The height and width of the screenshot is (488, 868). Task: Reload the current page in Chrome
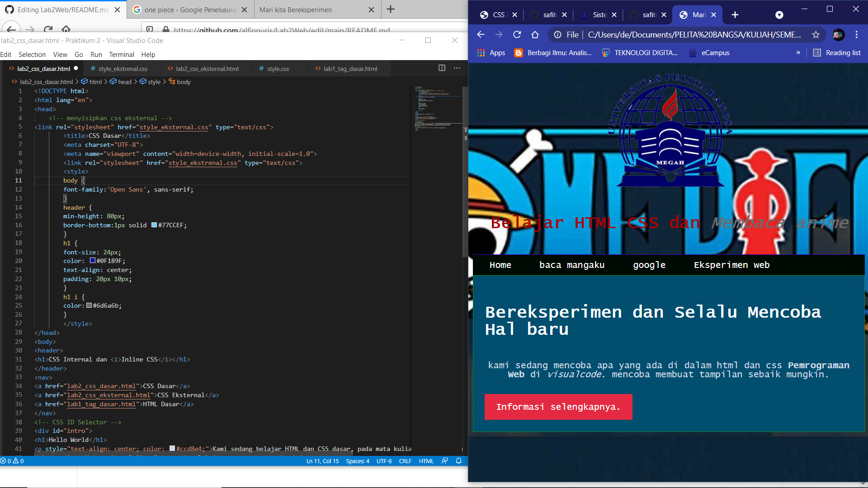tap(517, 34)
